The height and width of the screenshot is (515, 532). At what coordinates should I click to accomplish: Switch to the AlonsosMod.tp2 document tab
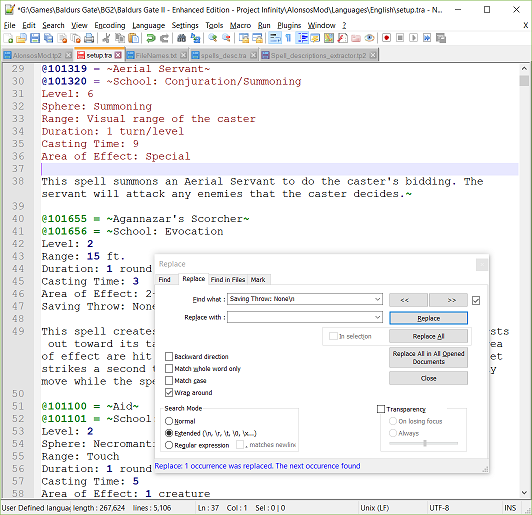tap(37, 55)
